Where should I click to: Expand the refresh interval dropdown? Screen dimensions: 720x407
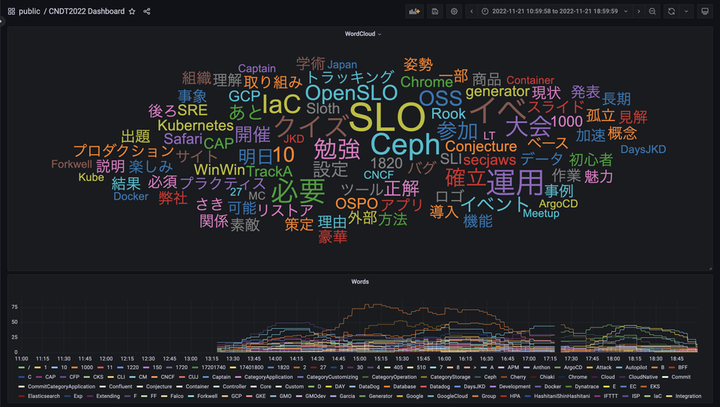coord(684,11)
